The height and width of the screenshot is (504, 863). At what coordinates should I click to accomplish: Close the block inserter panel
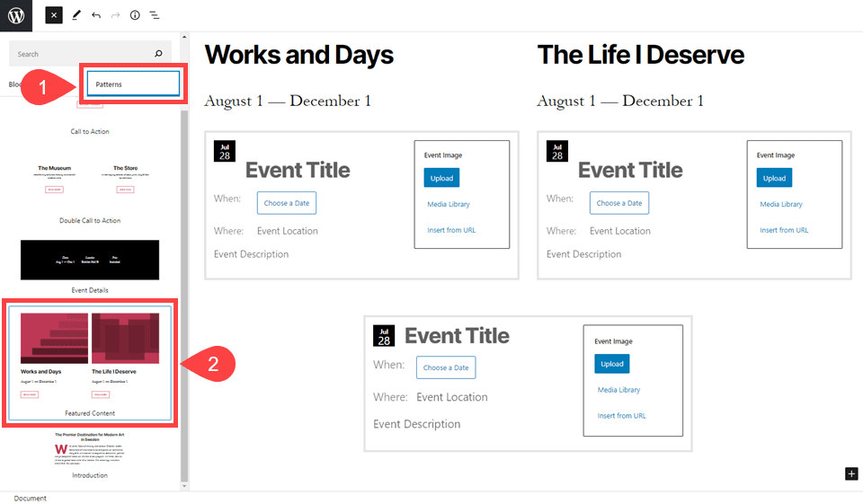tap(54, 15)
